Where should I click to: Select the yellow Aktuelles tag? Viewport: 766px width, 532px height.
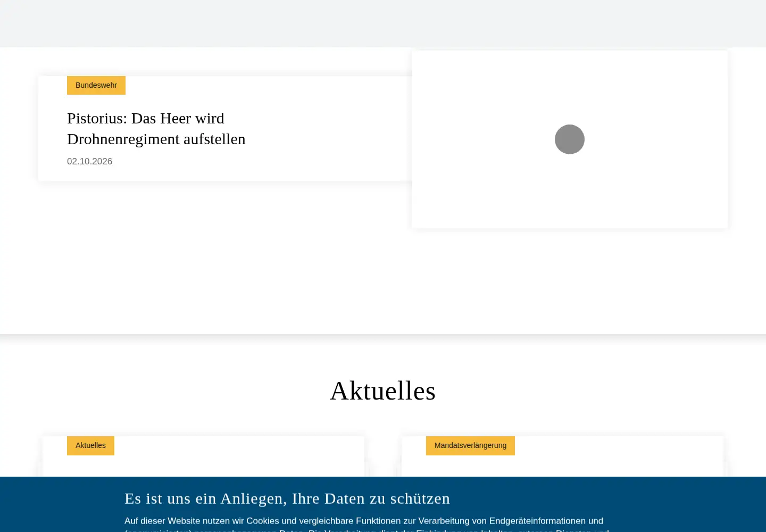[x=90, y=446]
